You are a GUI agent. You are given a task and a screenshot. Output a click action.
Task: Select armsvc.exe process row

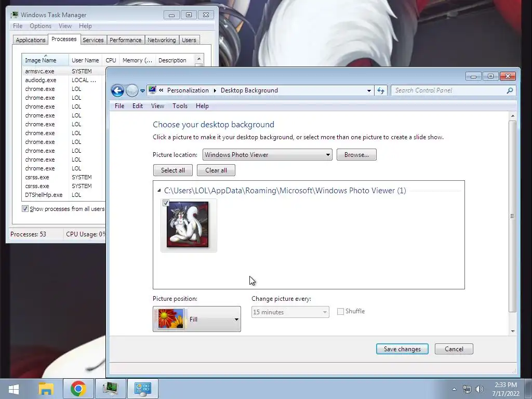64,71
